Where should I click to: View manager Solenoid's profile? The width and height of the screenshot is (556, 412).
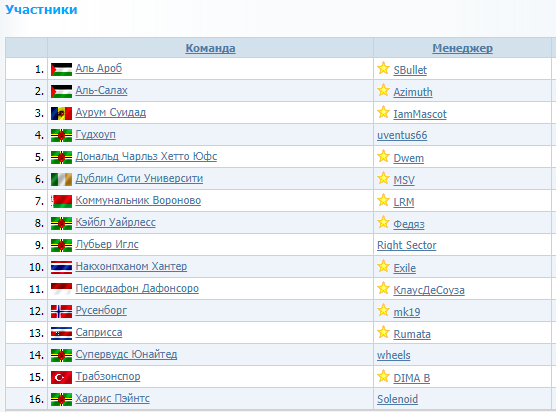[x=397, y=399]
